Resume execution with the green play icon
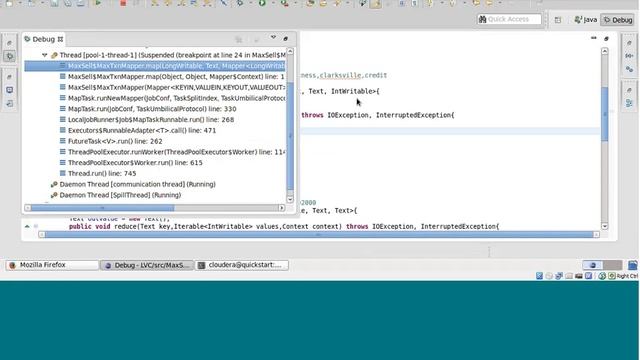Image resolution: width=640 pixels, height=360 pixels. (x=98, y=3)
